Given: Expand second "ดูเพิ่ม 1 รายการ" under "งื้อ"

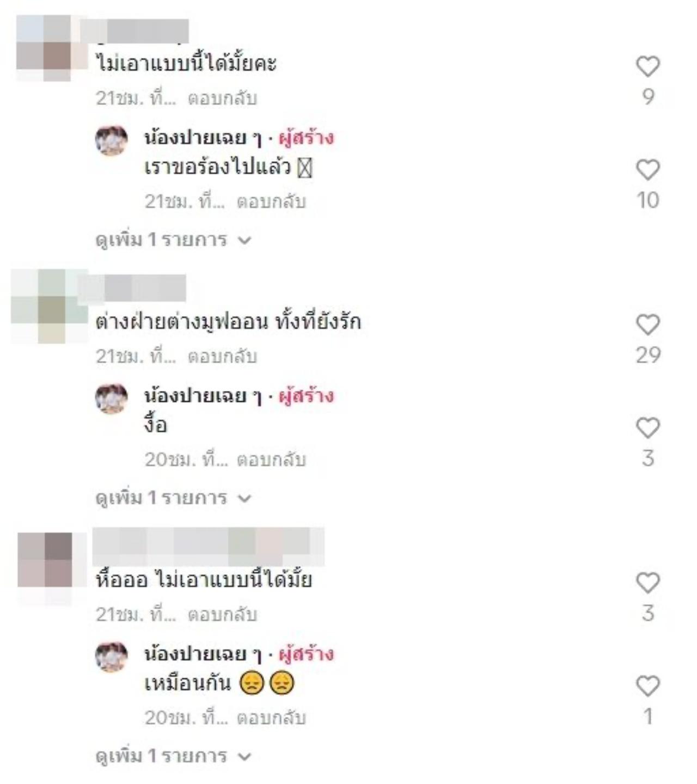Looking at the screenshot, I should [x=173, y=498].
